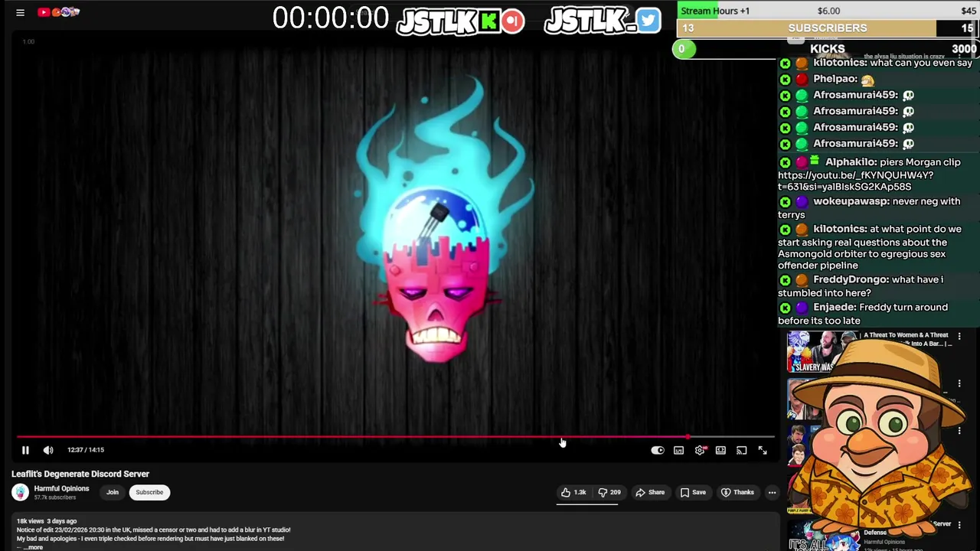Image resolution: width=980 pixels, height=551 pixels.
Task: Toggle the autoplay switch
Action: click(x=658, y=450)
